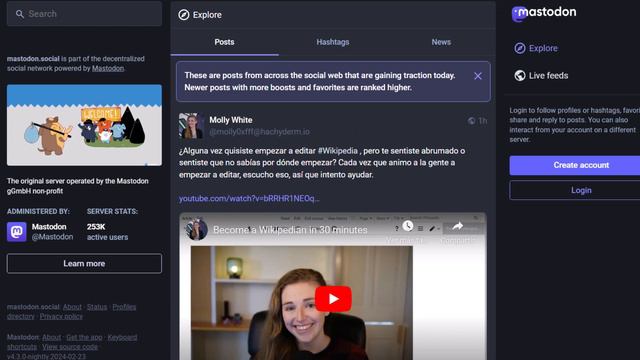Click the watch later clock icon
640x360 pixels.
pos(407,226)
